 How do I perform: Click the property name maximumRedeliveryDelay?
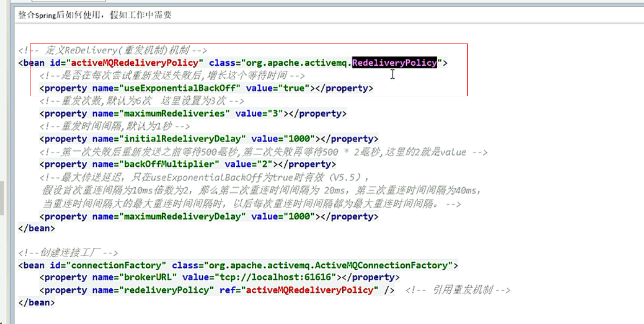(x=182, y=217)
